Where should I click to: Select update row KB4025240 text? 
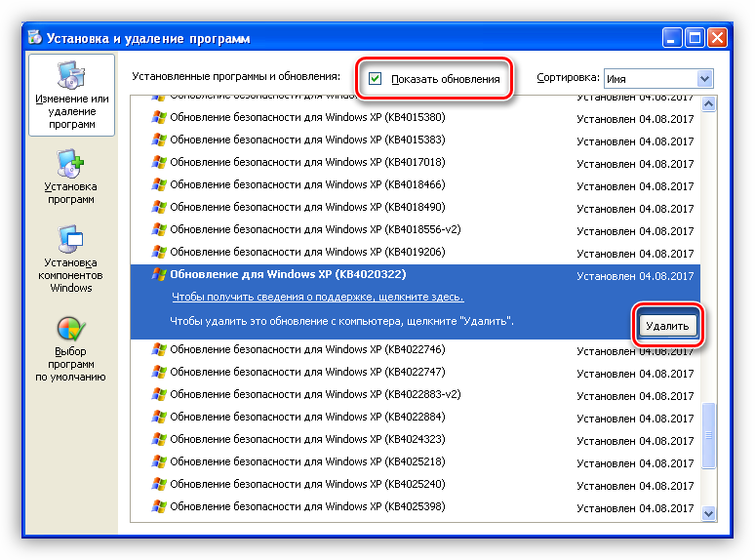pos(307,484)
